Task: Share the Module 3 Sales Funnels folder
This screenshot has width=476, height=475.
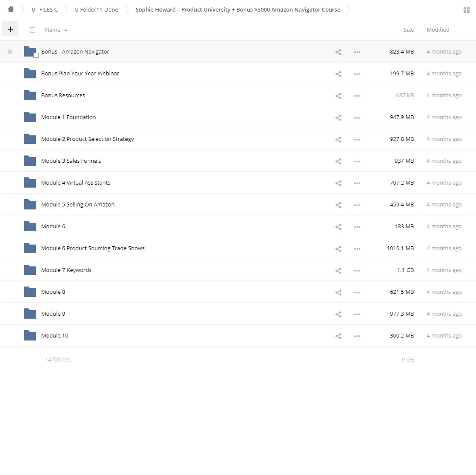Action: [x=338, y=161]
